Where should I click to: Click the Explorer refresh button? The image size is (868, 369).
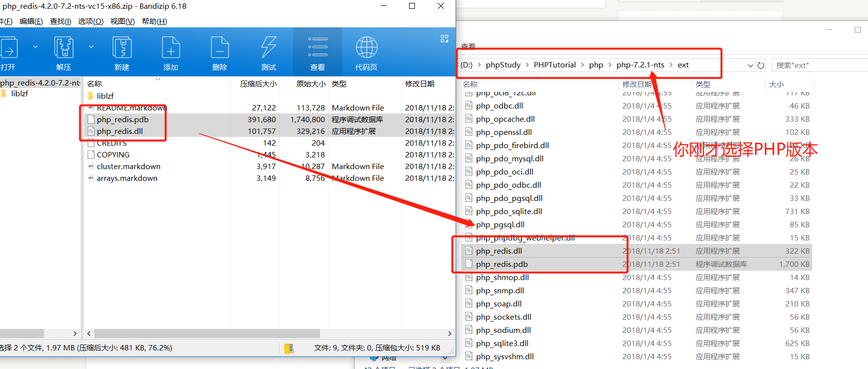[x=761, y=65]
